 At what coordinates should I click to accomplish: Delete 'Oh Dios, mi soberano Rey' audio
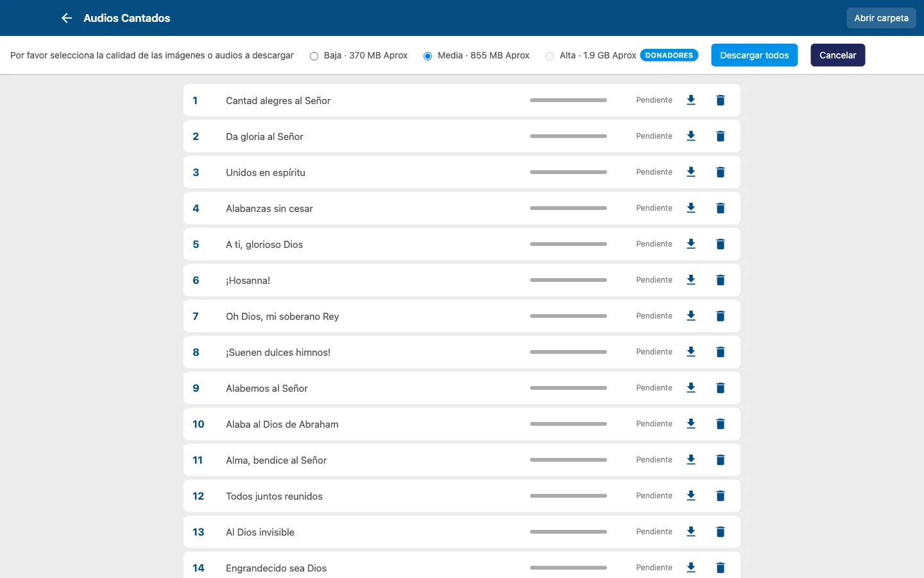[721, 316]
